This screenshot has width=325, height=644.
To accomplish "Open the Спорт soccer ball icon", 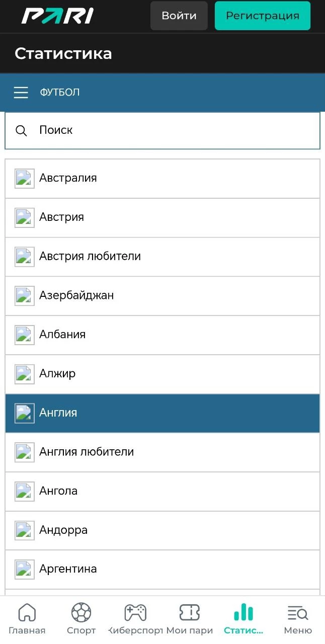I will point(81,613).
